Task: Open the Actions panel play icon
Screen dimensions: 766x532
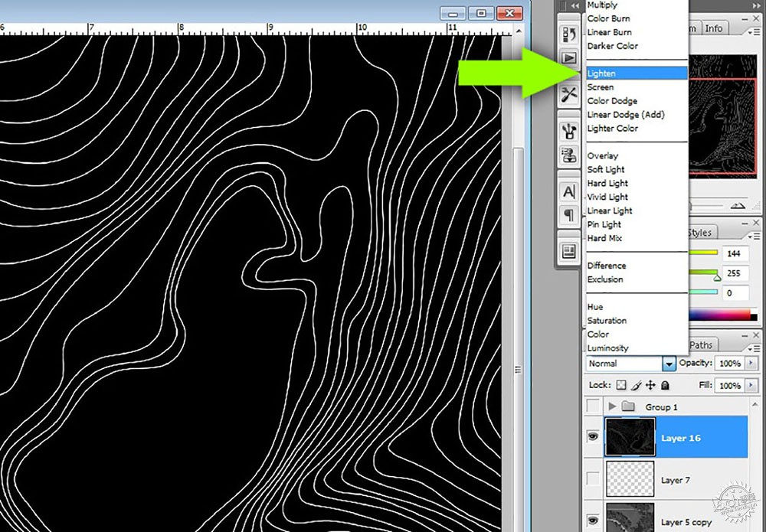Action: click(x=569, y=58)
